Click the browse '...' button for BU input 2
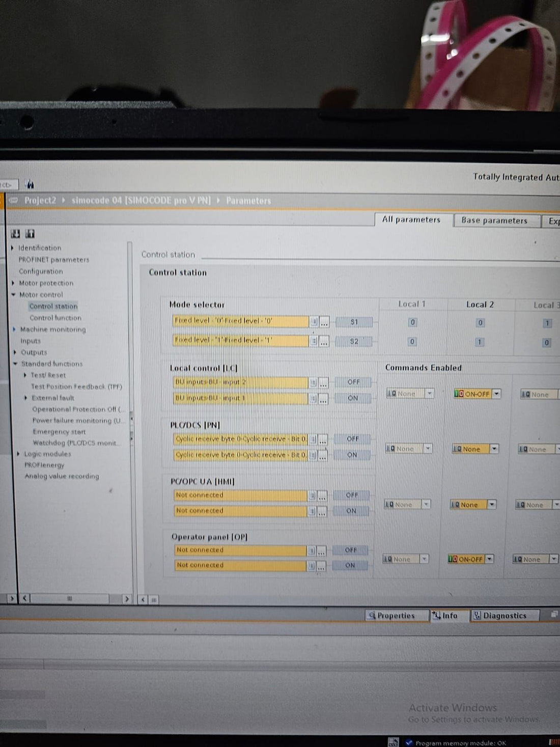Screen dimensions: 560x747 [323, 383]
